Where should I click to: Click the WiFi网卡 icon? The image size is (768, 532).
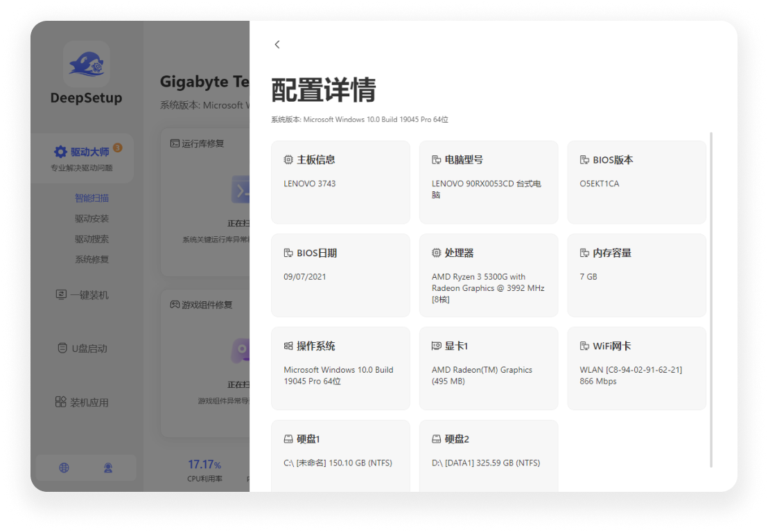pos(584,346)
